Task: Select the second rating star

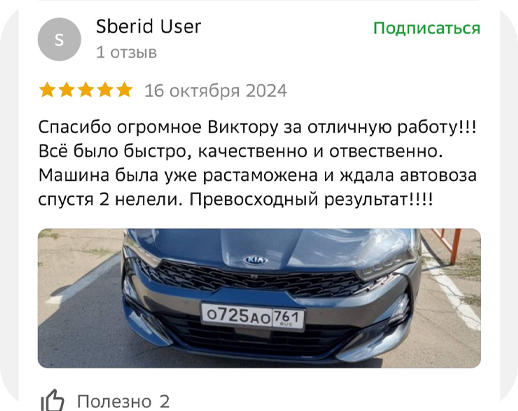Action: pyautogui.click(x=66, y=90)
